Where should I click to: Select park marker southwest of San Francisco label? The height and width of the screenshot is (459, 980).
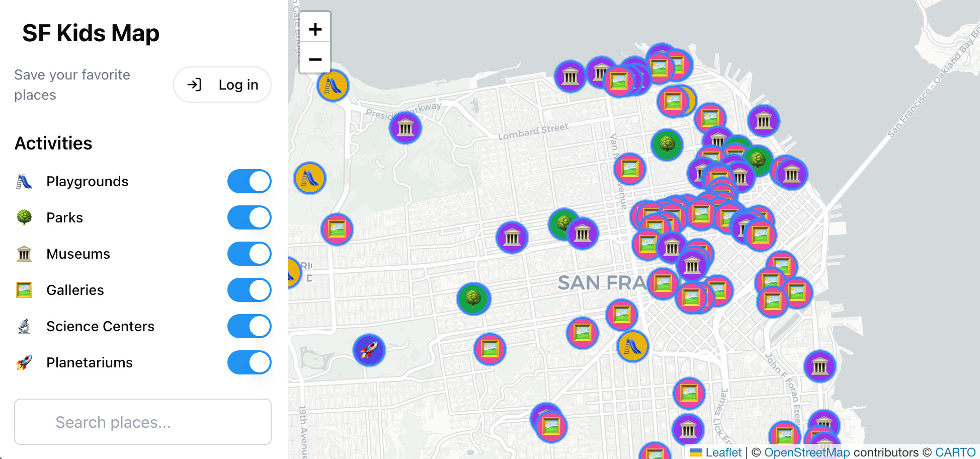pyautogui.click(x=474, y=298)
